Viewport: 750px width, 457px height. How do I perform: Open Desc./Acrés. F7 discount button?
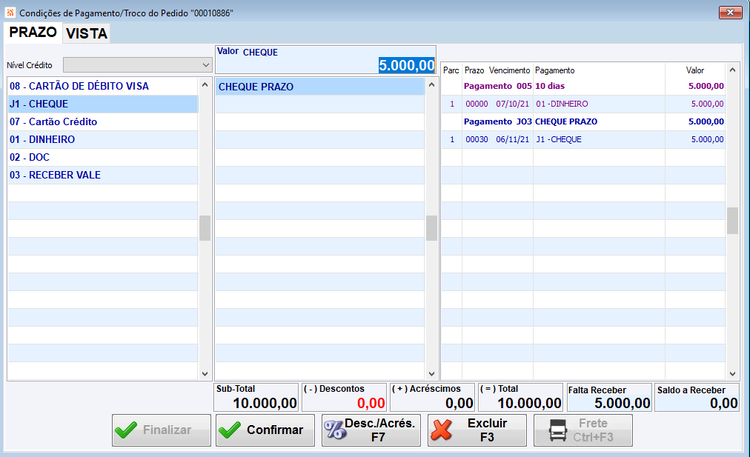[371, 430]
